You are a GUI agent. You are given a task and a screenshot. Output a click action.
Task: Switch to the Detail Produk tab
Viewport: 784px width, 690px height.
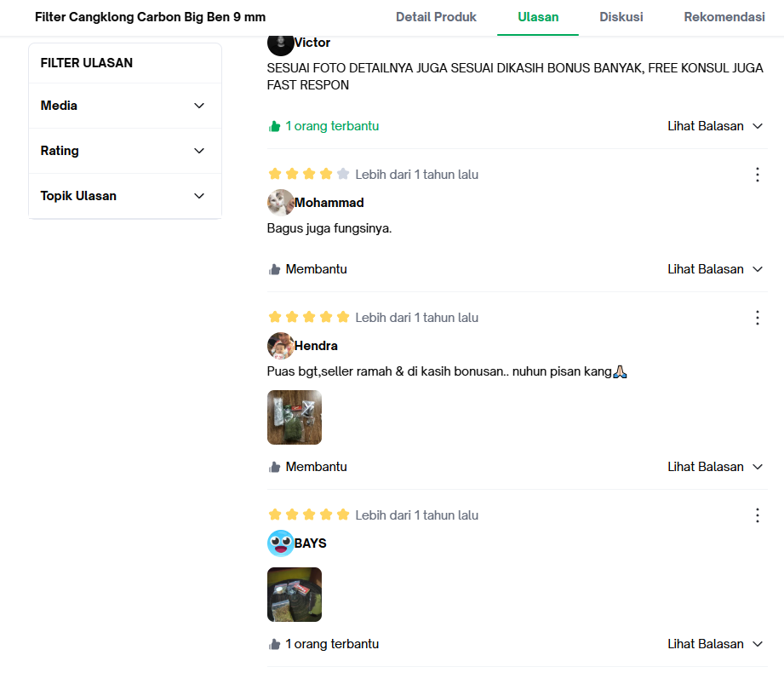coord(436,17)
